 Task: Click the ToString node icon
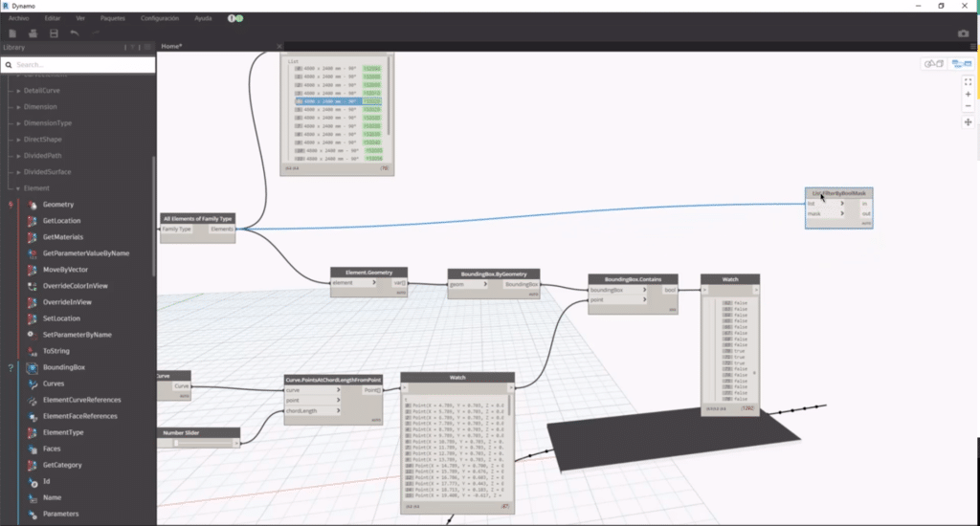pos(32,351)
